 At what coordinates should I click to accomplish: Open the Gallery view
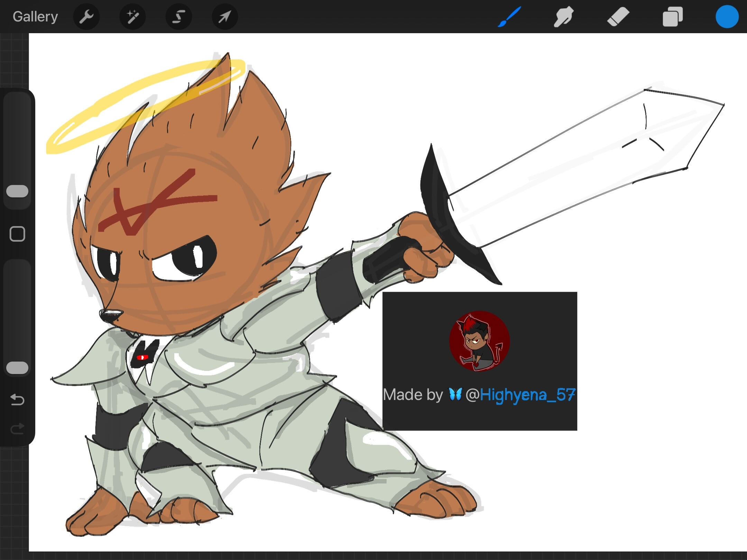[x=35, y=17]
